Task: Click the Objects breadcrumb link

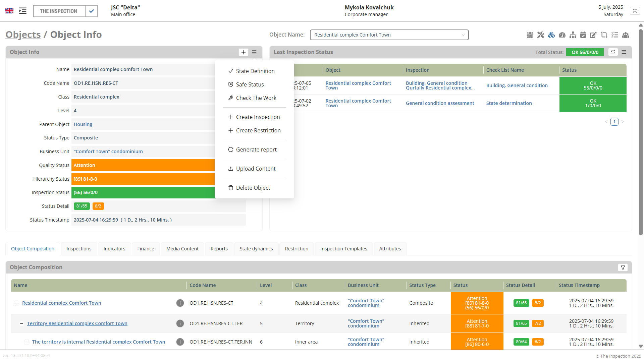Action: click(23, 35)
